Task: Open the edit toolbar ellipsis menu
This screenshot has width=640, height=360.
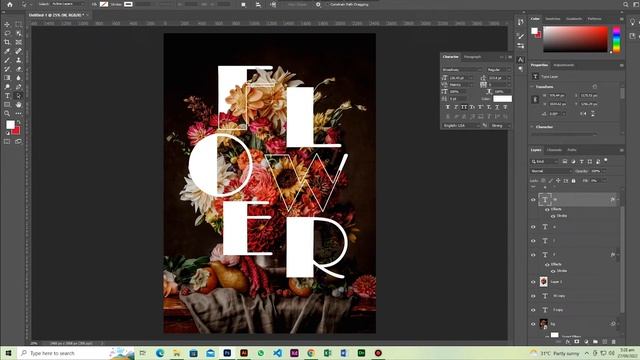Action: coord(18,113)
